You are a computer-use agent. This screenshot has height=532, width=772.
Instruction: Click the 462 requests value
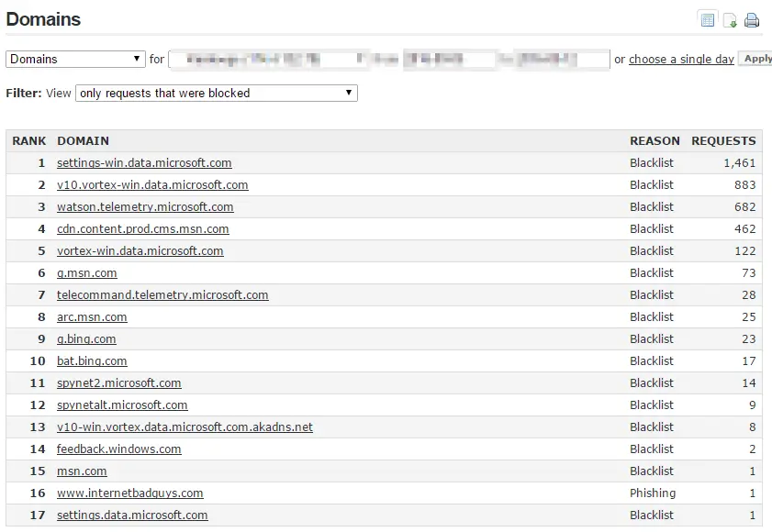745,228
